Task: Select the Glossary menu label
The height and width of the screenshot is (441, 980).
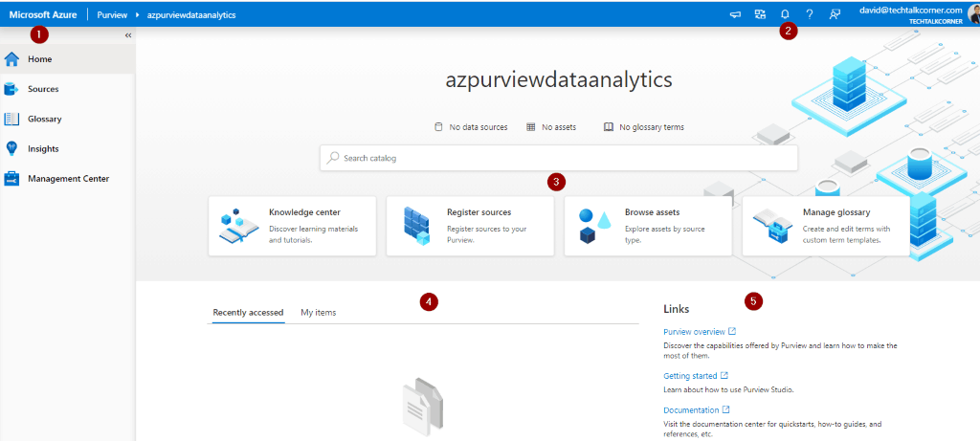Action: pos(44,119)
